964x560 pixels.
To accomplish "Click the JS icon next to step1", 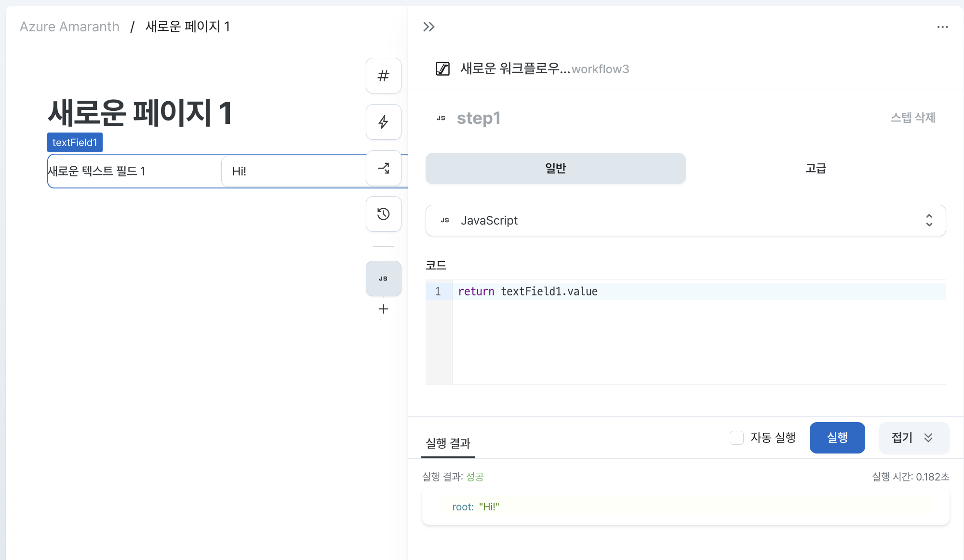I will point(441,118).
